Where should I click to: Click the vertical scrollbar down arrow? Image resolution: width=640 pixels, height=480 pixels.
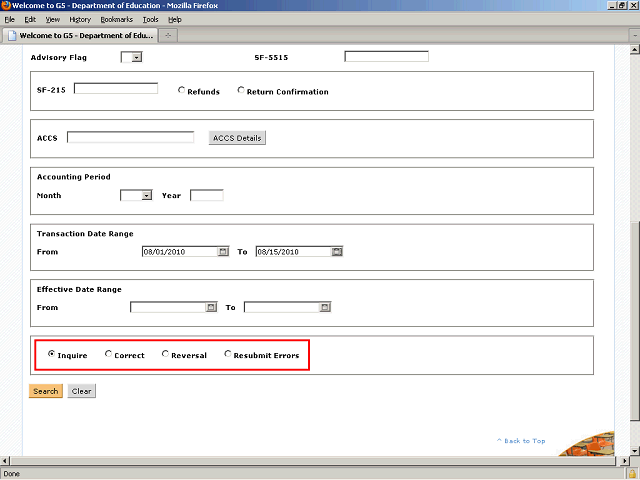[635, 451]
